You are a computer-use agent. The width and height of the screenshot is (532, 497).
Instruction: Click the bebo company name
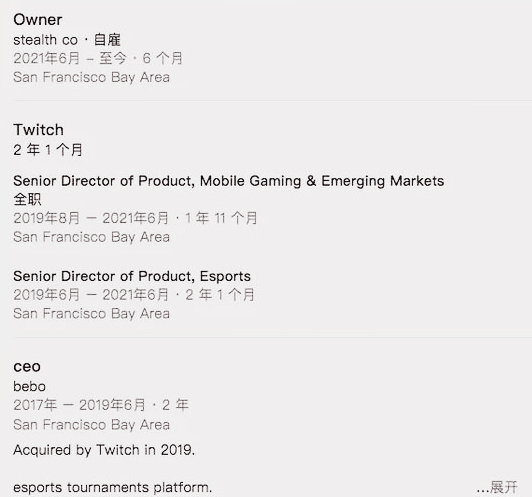tap(30, 387)
